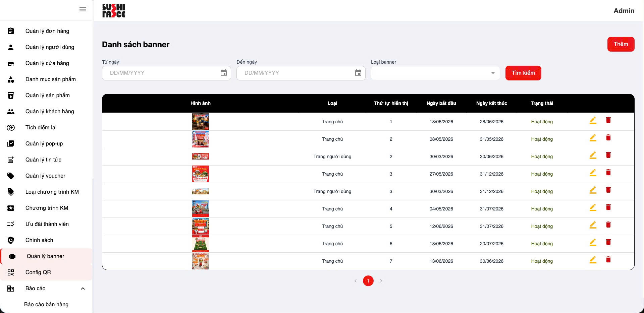
Task: Edit the banner starting 08/05/2026
Action: (593, 138)
